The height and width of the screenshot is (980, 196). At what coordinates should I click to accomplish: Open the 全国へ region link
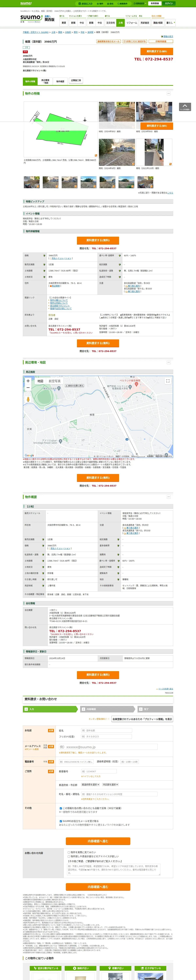47,16
